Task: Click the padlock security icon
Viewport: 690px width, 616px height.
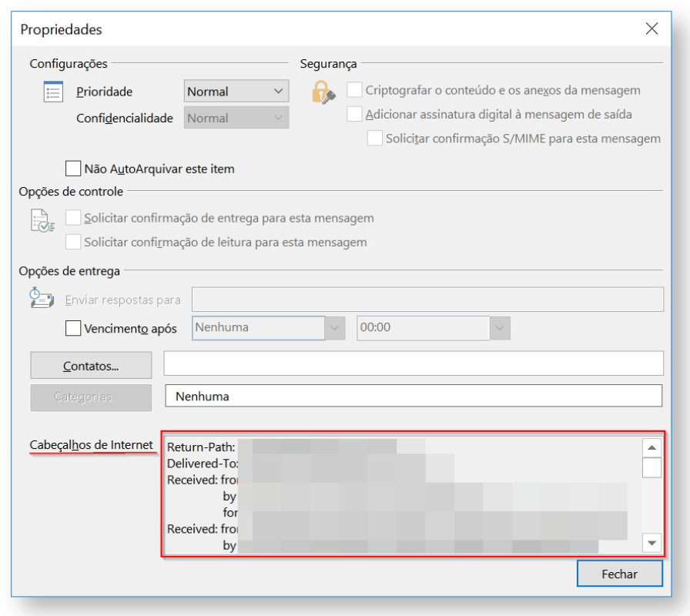Action: point(323,93)
